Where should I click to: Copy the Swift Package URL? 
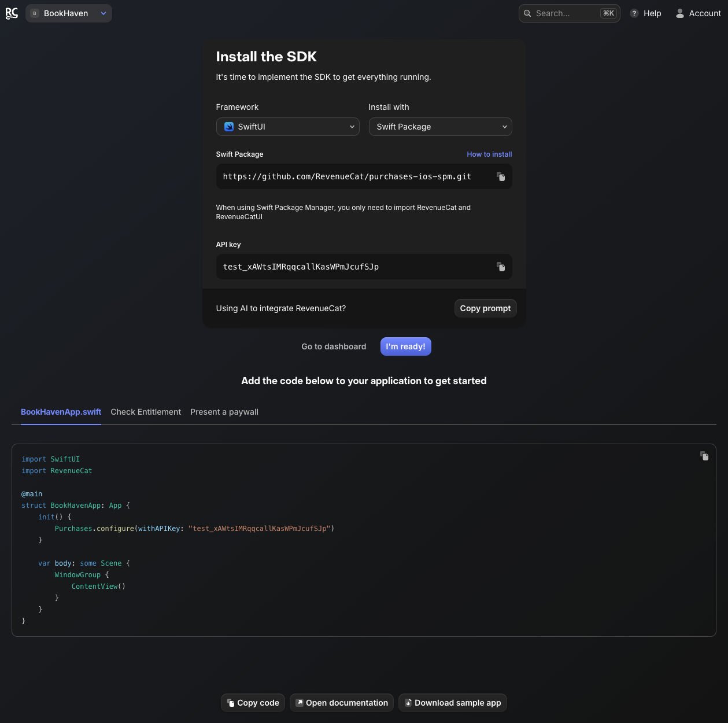(501, 177)
